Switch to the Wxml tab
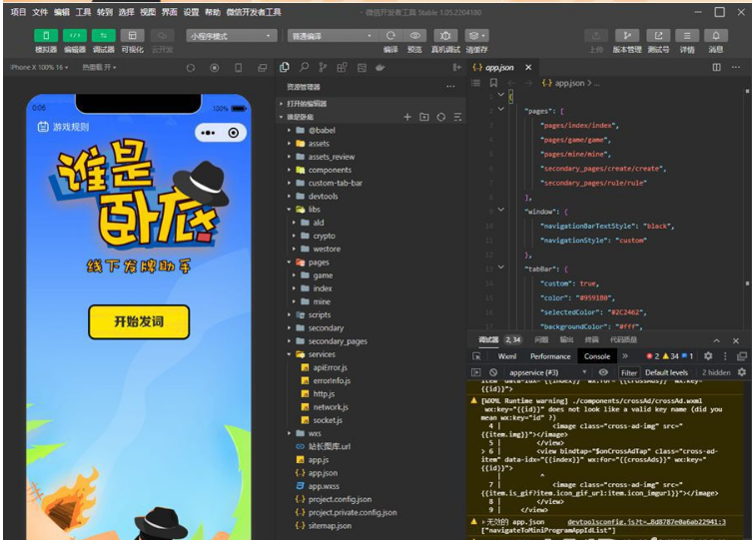This screenshot has height=540, width=756. (507, 356)
